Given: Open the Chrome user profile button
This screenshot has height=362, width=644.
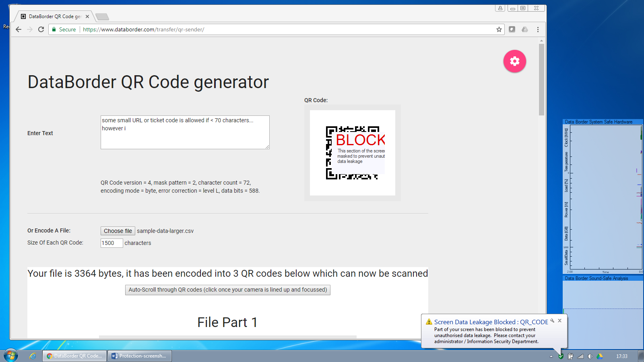Looking at the screenshot, I should click(x=500, y=8).
